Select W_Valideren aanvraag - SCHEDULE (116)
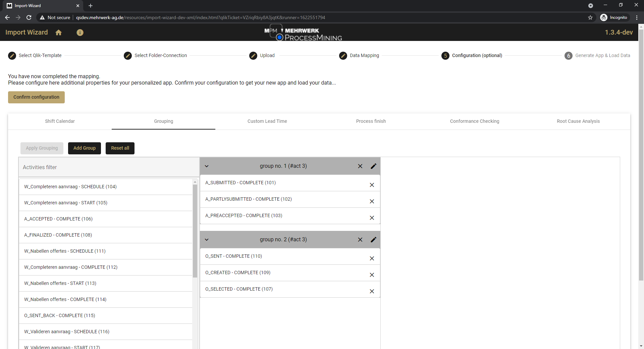The image size is (644, 349). pyautogui.click(x=106, y=332)
